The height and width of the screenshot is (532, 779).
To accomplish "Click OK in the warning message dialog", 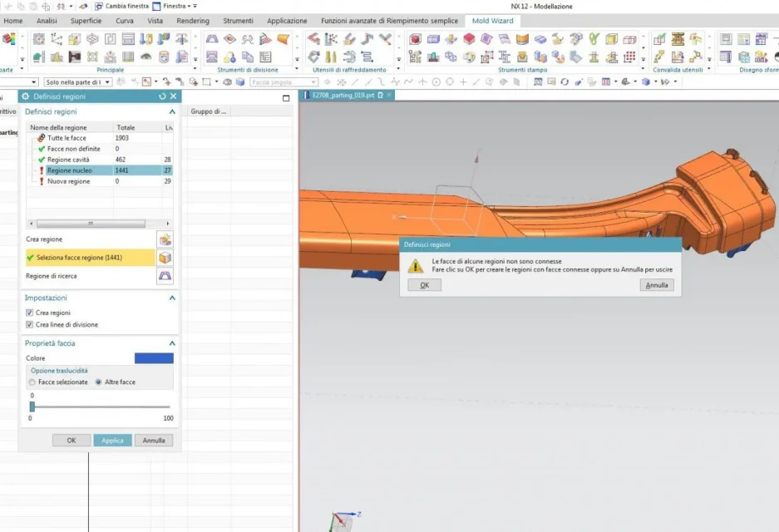I will tap(424, 285).
